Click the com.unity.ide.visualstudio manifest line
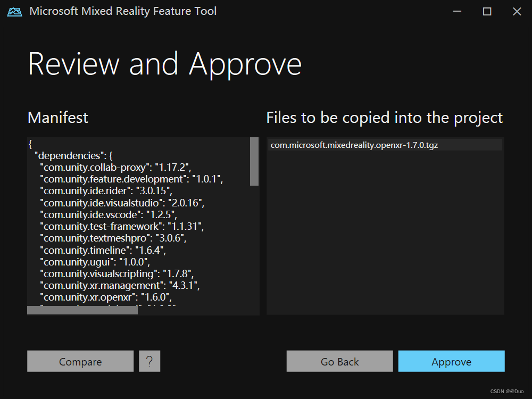This screenshot has width=532, height=399. pos(122,203)
